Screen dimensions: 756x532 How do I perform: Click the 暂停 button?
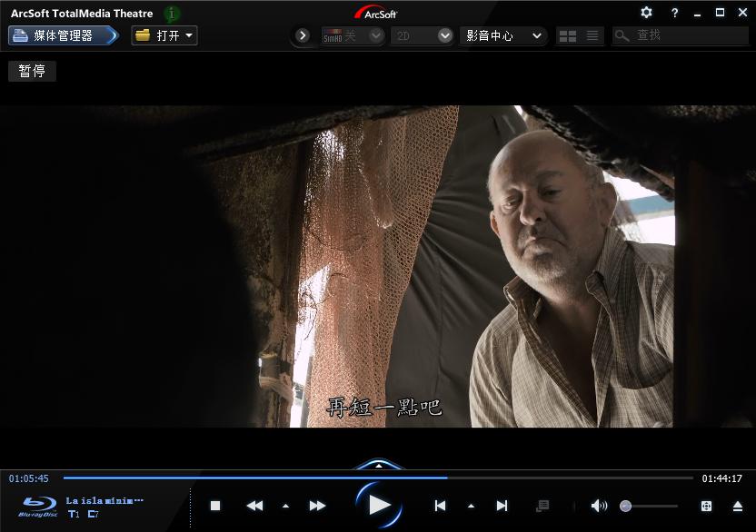pyautogui.click(x=33, y=71)
